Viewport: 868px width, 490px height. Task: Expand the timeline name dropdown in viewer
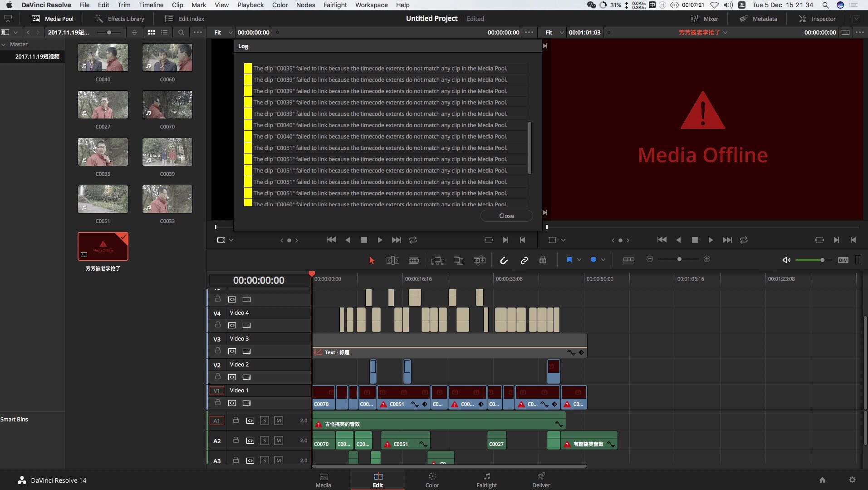725,32
